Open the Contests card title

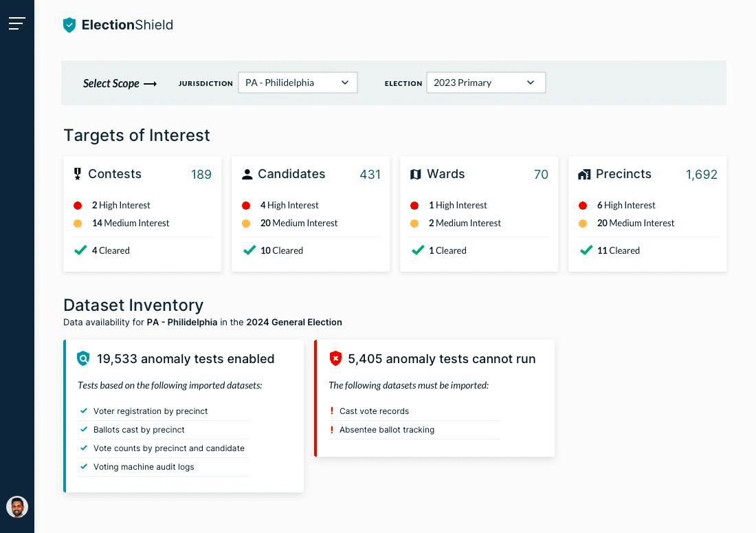point(115,173)
